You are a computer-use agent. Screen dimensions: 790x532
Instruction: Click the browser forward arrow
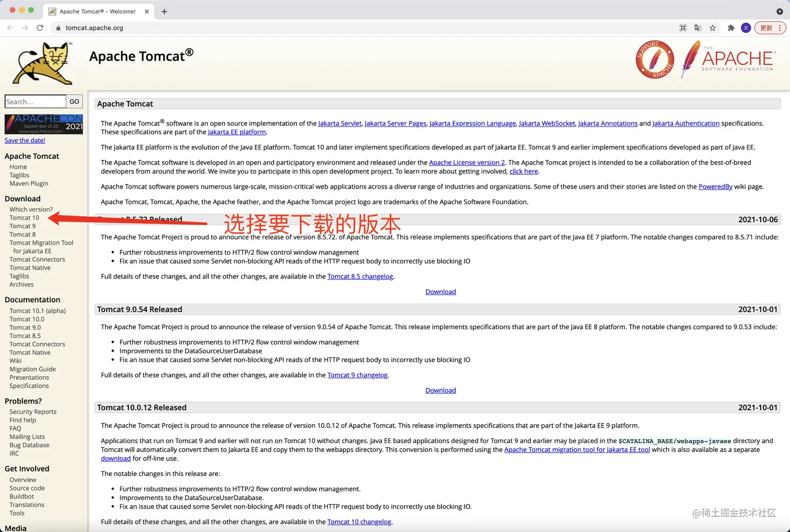(25, 28)
